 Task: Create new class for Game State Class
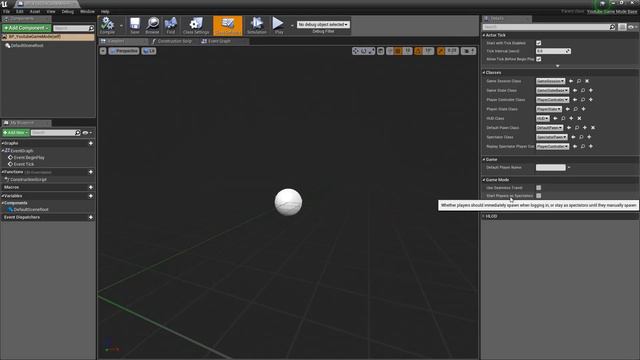(x=591, y=91)
